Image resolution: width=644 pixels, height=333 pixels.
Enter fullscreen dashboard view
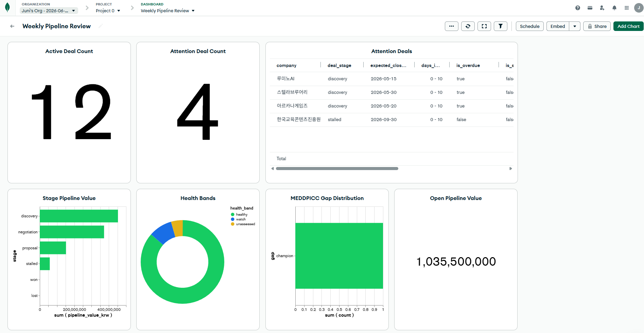click(x=484, y=26)
